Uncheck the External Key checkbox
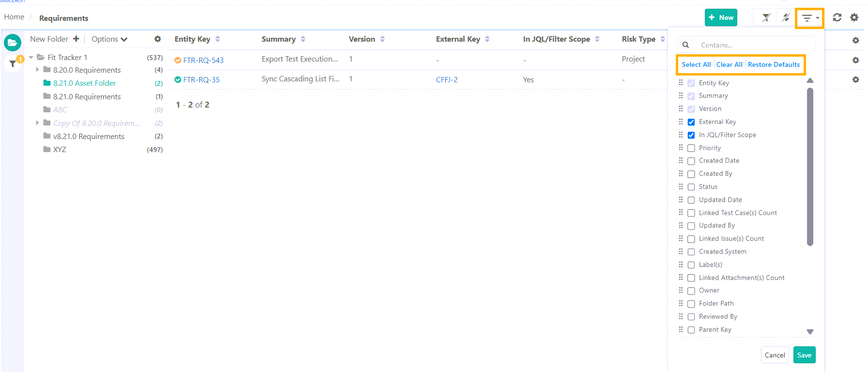Screen dimensions: 868x372 click(x=691, y=122)
